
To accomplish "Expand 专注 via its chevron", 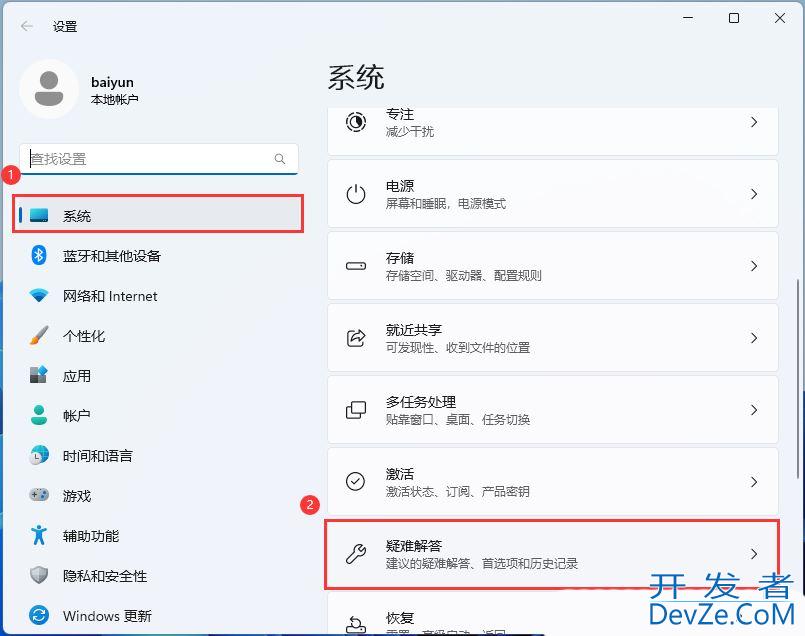I will pyautogui.click(x=754, y=122).
